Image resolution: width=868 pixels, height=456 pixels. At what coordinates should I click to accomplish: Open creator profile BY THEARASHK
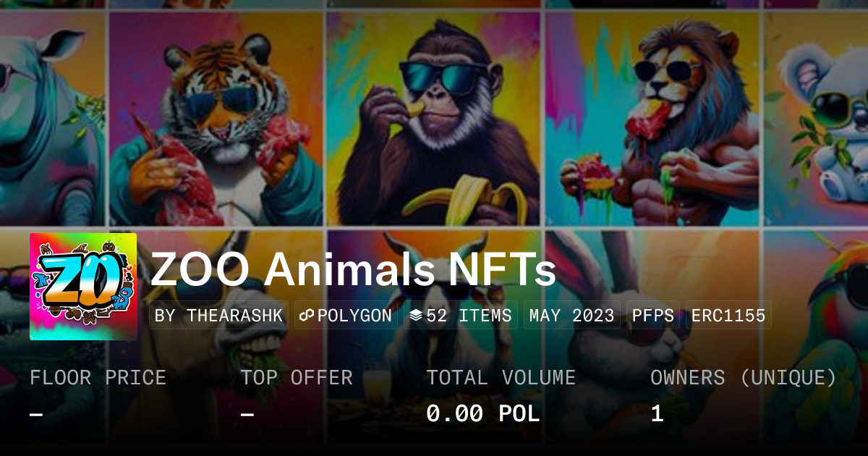218,316
